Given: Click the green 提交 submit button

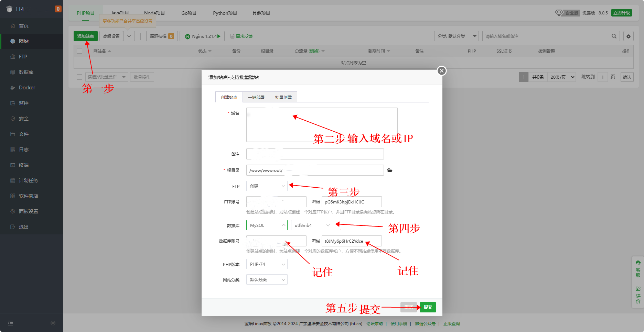Looking at the screenshot, I should (x=428, y=307).
